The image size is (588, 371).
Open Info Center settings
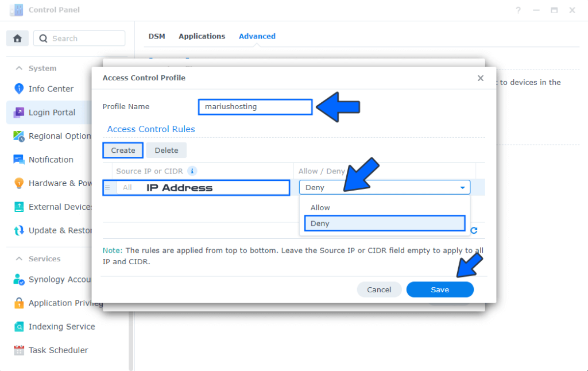51,88
